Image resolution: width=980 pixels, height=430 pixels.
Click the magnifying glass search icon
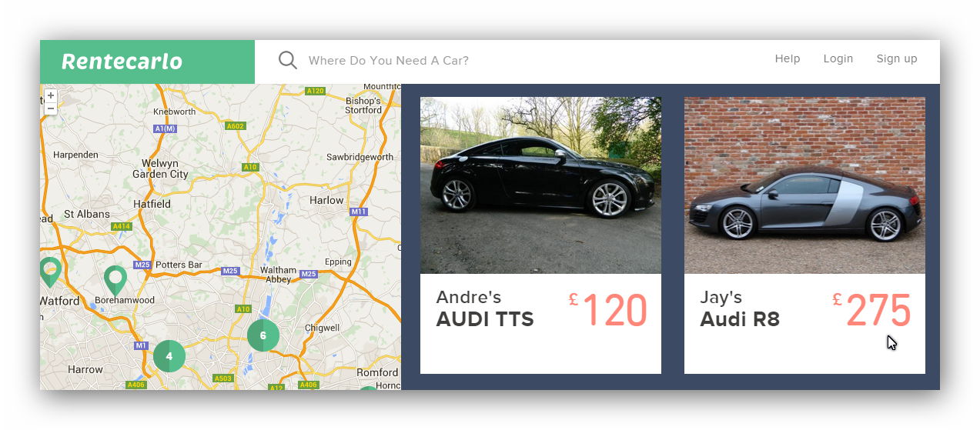[x=288, y=60]
